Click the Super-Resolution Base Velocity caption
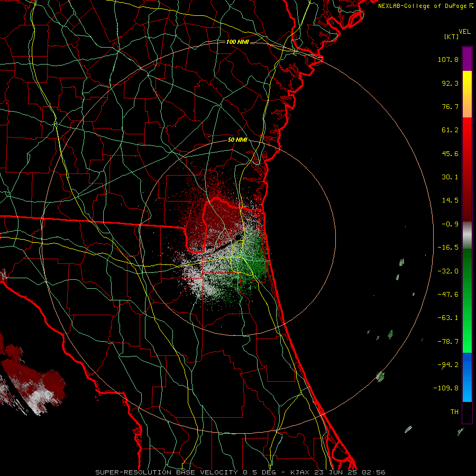Image resolution: width=476 pixels, height=476 pixels. pos(240,472)
